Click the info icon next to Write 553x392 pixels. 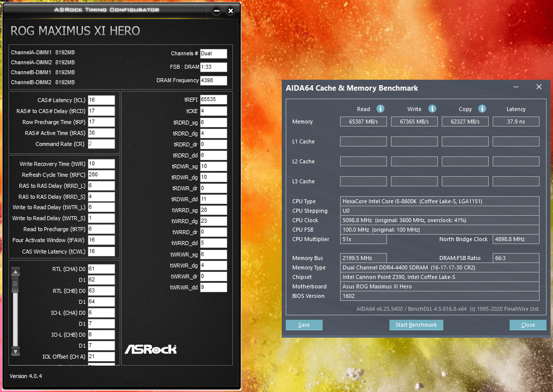click(x=432, y=109)
